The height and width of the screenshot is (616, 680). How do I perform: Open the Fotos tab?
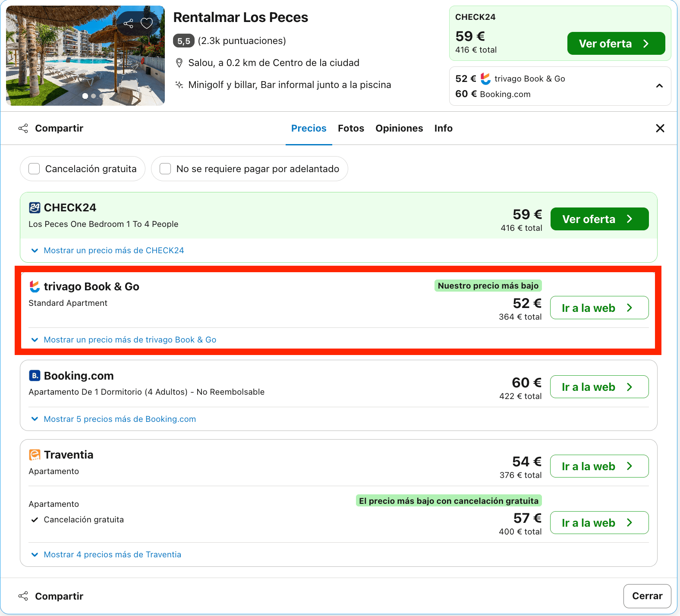351,128
